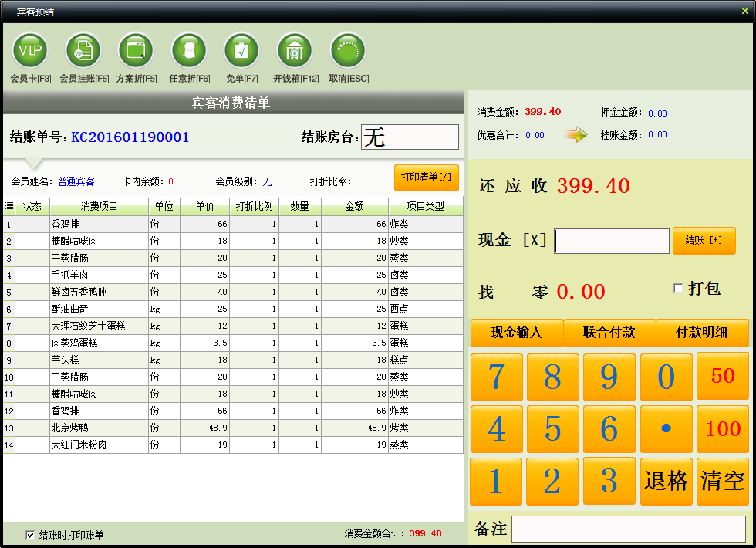Select the 北京烤鸭 row in list

(x=233, y=428)
